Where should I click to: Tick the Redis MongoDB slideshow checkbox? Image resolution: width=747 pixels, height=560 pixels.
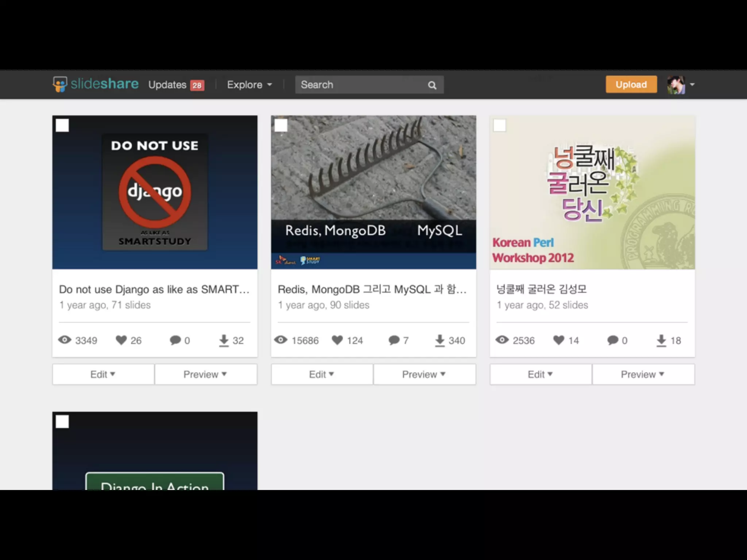coord(281,125)
